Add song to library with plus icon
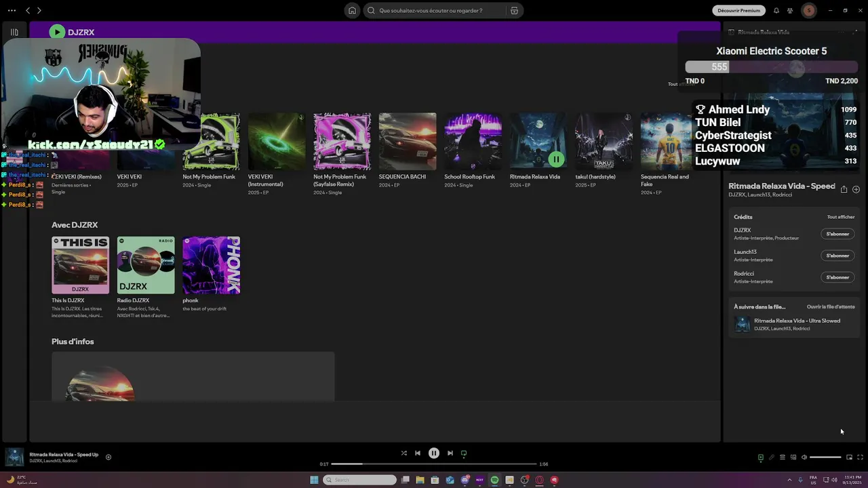 [856, 190]
